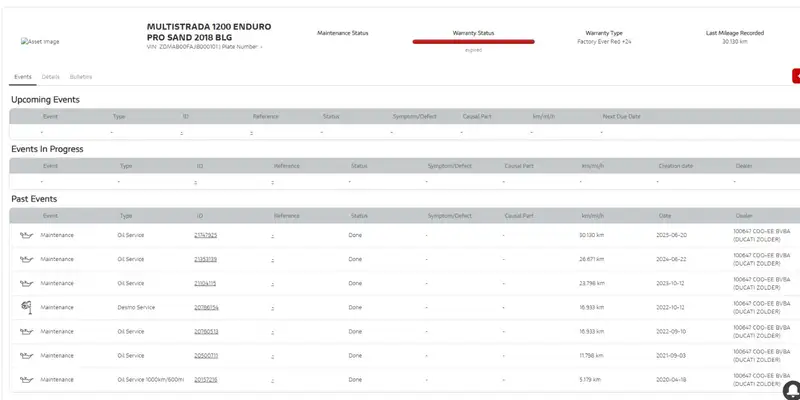This screenshot has width=800, height=400.
Task: Open event ID 21747925 link
Action: (x=205, y=235)
